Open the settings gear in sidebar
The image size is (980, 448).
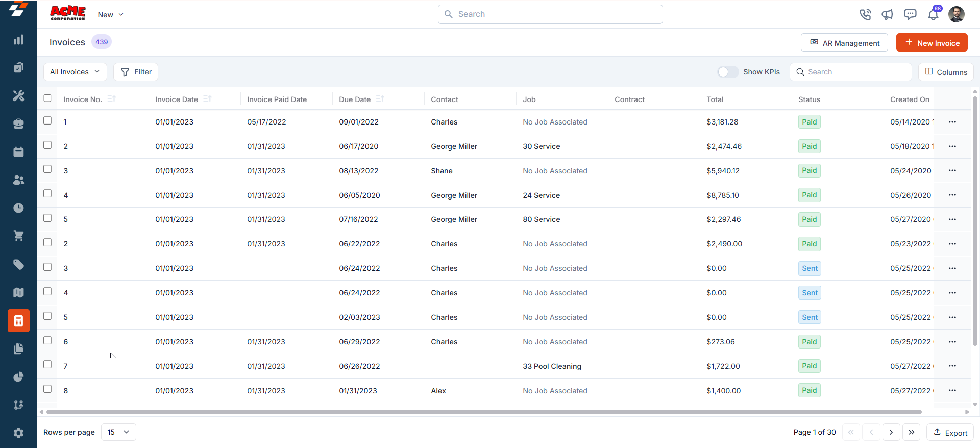point(18,433)
